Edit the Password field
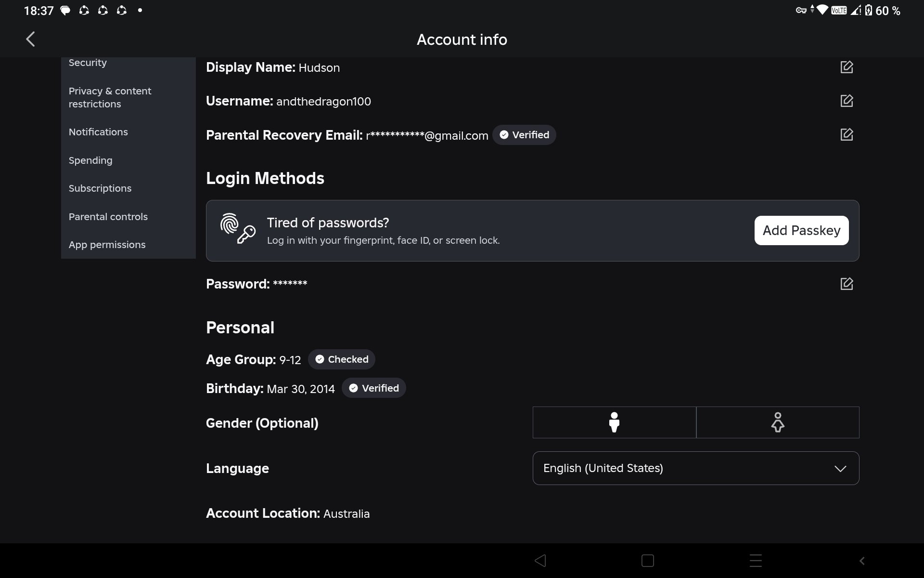This screenshot has width=924, height=578. [847, 284]
